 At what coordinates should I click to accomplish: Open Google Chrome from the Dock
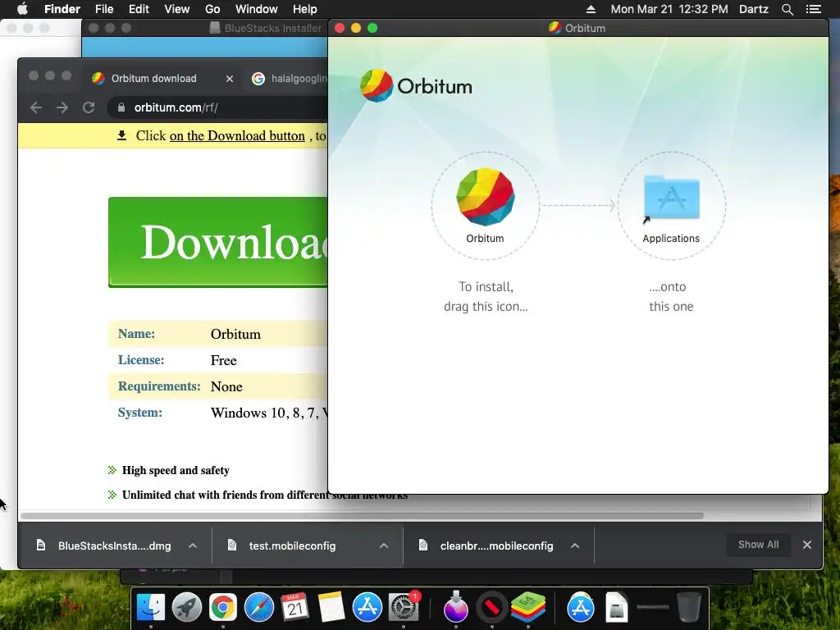point(223,607)
